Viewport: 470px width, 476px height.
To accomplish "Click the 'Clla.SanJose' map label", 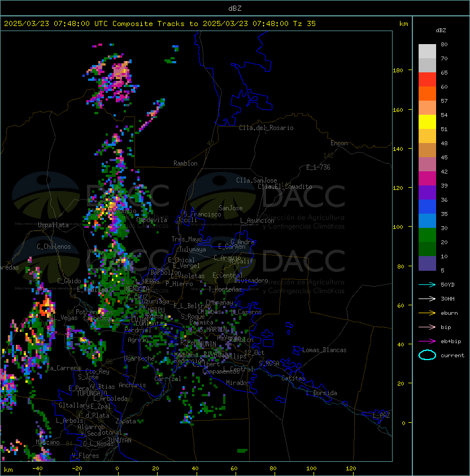I will [256, 180].
